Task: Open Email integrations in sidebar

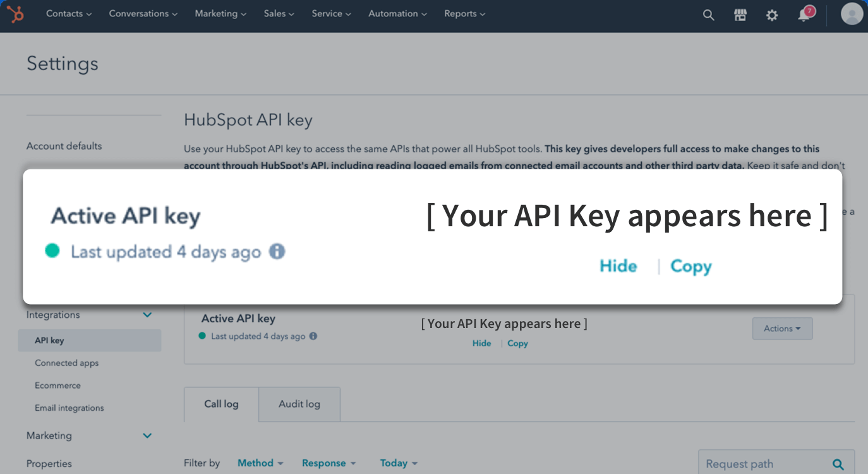Action: pos(69,408)
